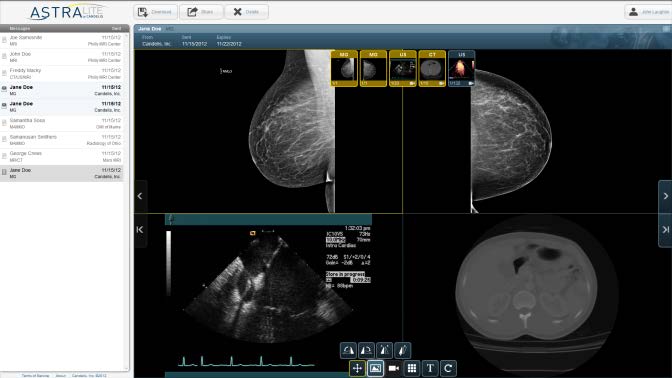Open the message from Radiology of Ohio

click(x=62, y=140)
